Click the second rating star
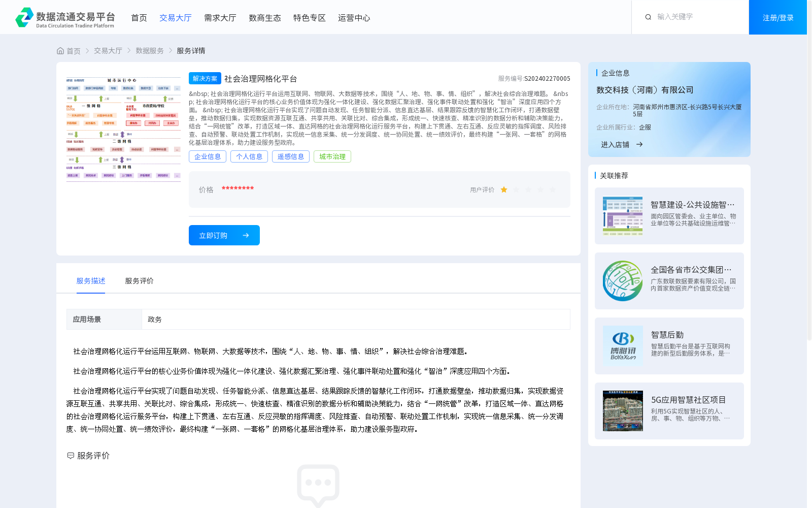The height and width of the screenshot is (508, 812). pos(516,189)
